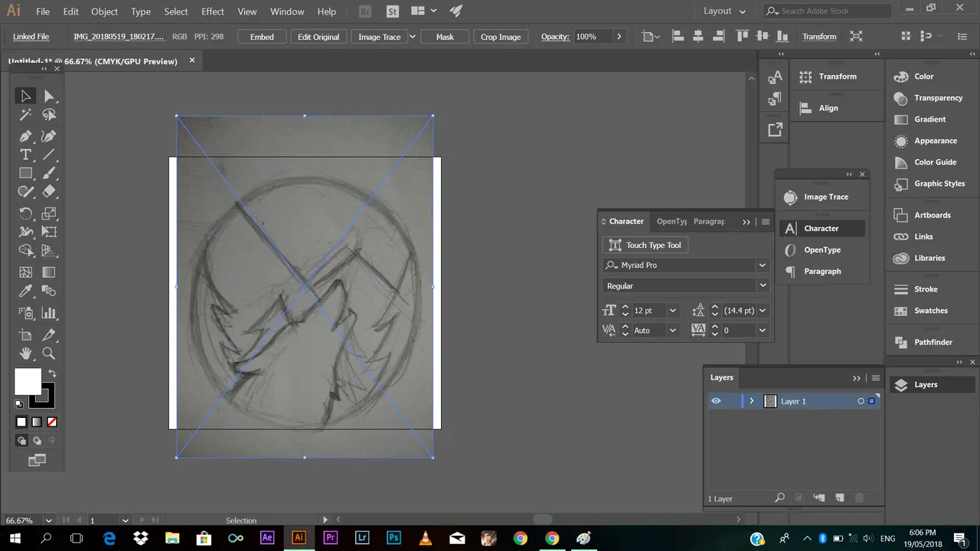Enable Draw Normal mode
This screenshot has height=551, width=980.
(21, 441)
